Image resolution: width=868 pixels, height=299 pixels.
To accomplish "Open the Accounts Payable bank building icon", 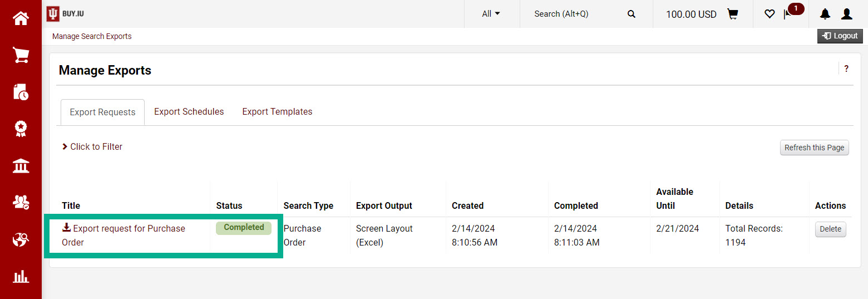I will 21,165.
